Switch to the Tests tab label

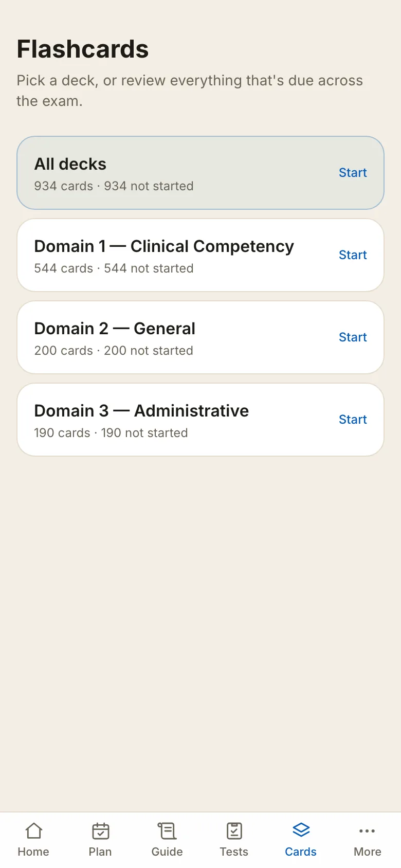(x=234, y=852)
